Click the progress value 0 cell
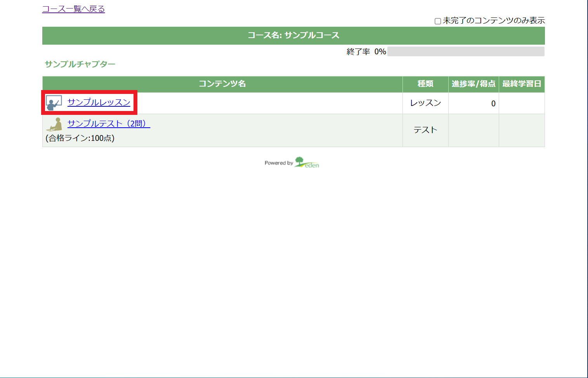The width and height of the screenshot is (588, 378). coord(474,103)
